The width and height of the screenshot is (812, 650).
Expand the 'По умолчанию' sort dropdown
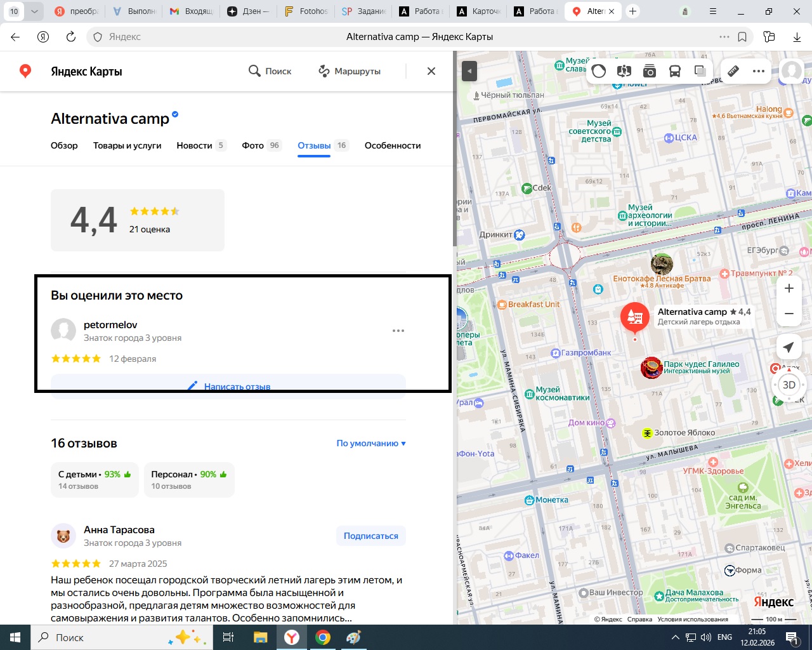click(x=371, y=443)
